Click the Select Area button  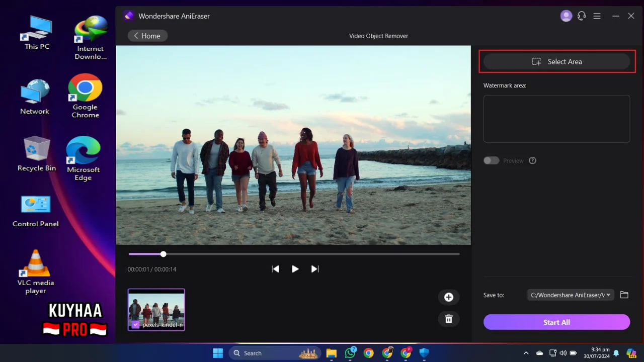point(556,61)
